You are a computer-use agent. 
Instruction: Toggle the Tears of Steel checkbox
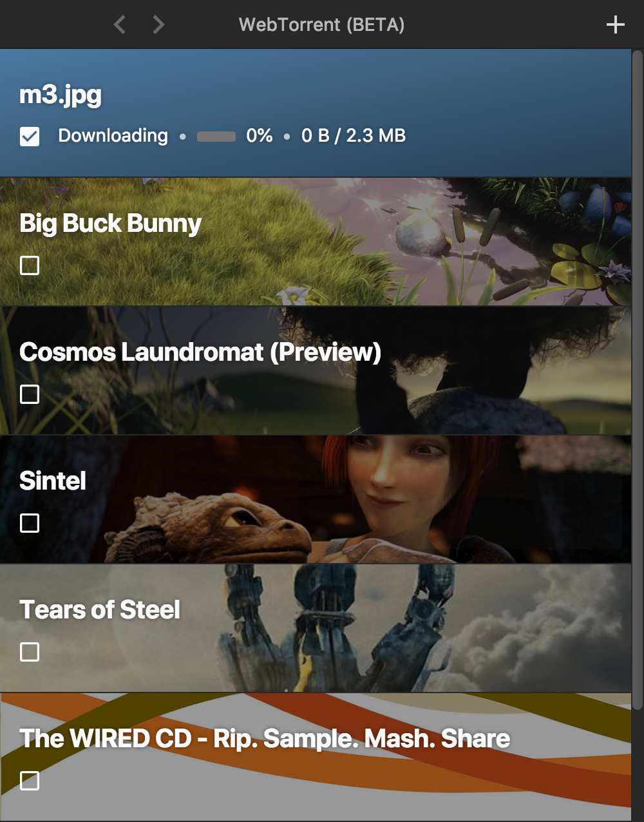pyautogui.click(x=30, y=652)
